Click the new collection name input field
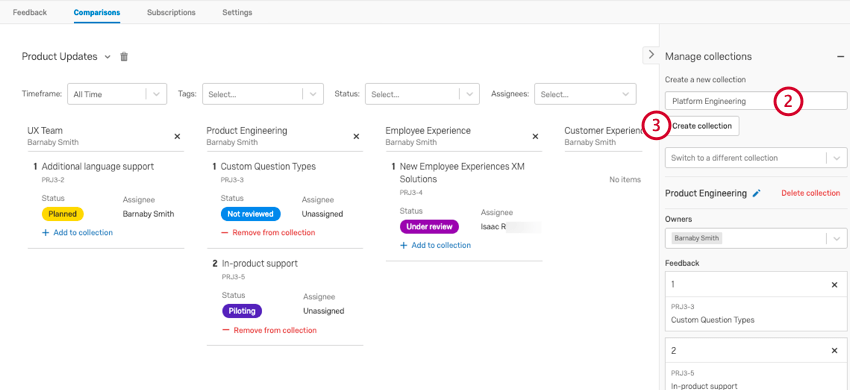850x390 pixels. [x=756, y=101]
